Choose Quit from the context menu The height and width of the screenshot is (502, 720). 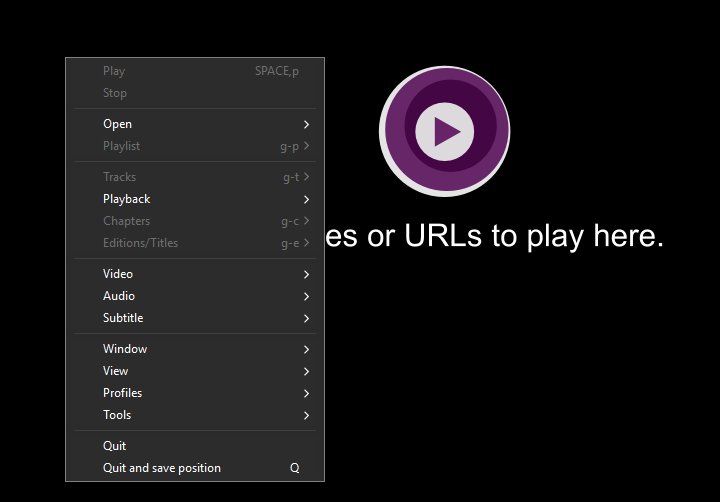(195, 446)
